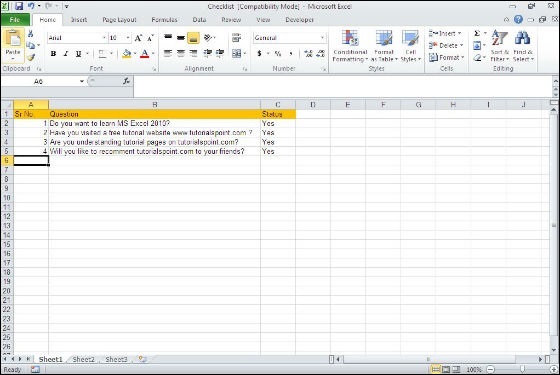Screen dimensions: 560x375
Task: Align text right in cell
Action: [193, 54]
